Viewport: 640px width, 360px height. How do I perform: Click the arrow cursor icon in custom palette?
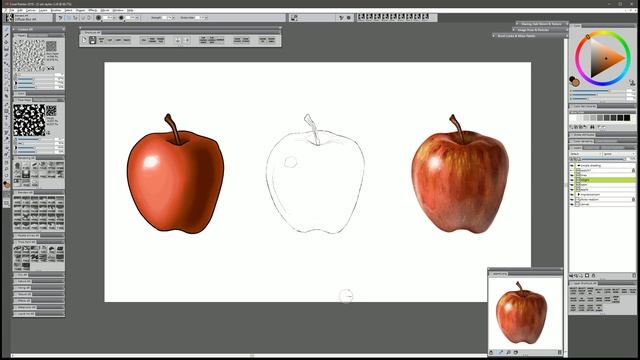coord(84,40)
